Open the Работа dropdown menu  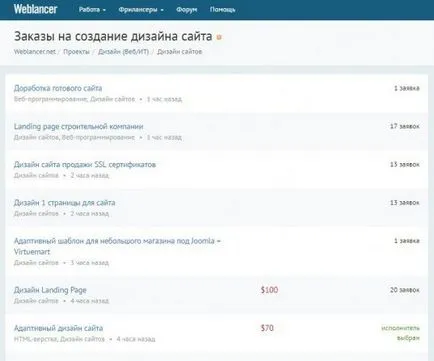[x=92, y=10]
